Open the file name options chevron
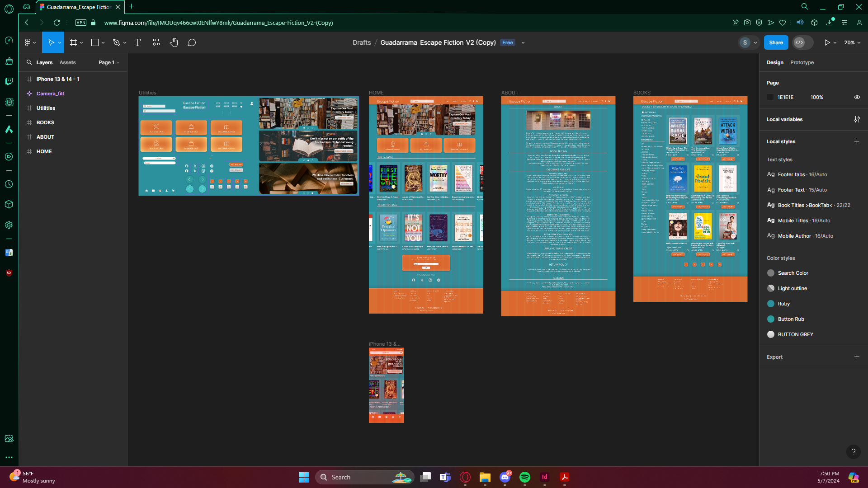Image resolution: width=868 pixels, height=488 pixels. click(523, 43)
